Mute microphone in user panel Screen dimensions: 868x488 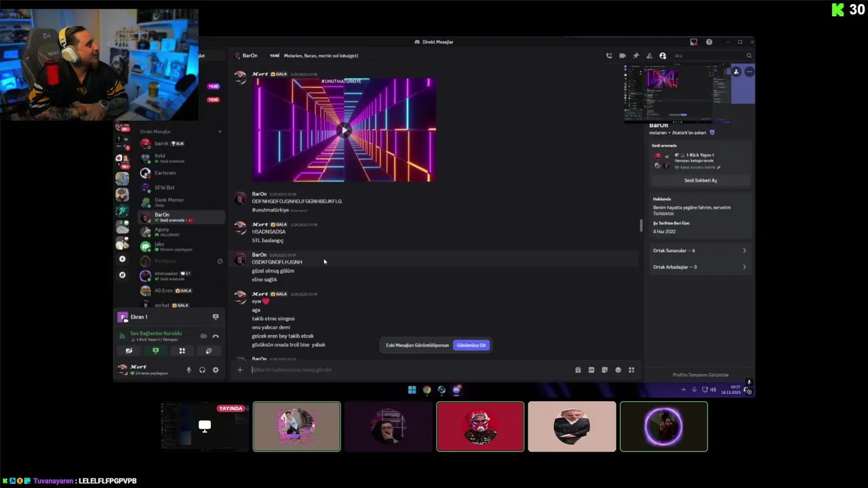click(189, 370)
